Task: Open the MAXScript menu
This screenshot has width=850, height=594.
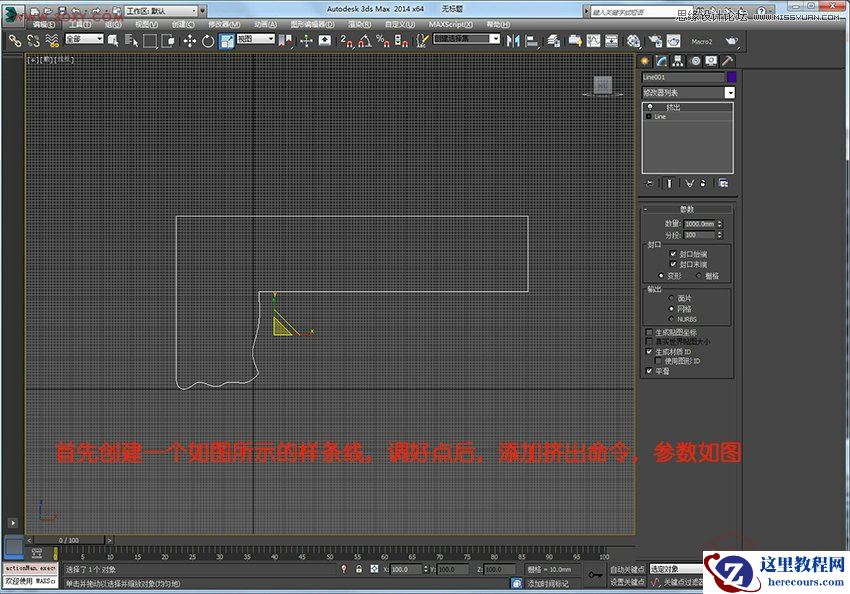Action: point(450,24)
